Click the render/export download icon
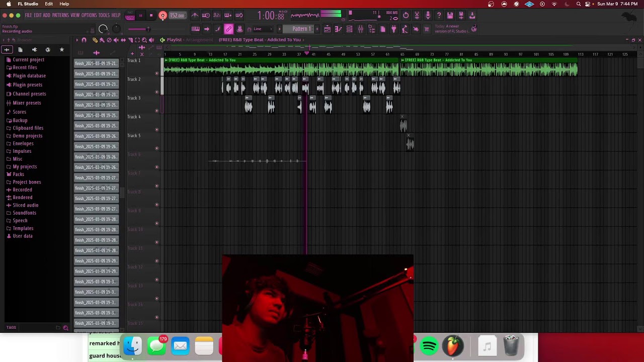Screen dimensions: 644x362 click(x=472, y=16)
